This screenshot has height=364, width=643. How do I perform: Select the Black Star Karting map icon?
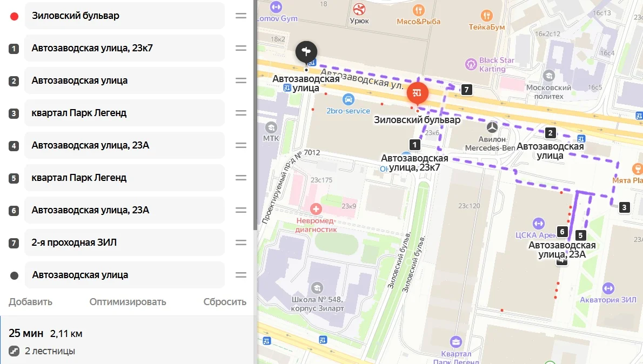point(471,64)
